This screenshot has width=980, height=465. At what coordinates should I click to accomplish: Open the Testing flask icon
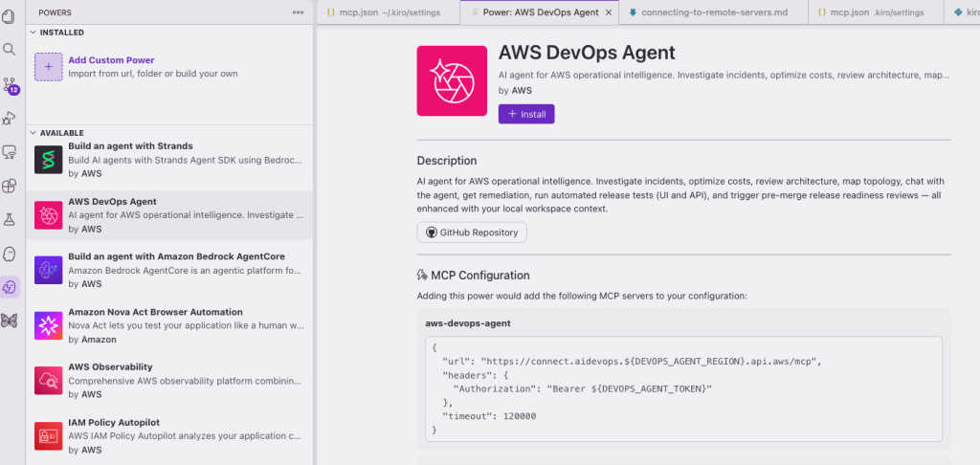[9, 219]
